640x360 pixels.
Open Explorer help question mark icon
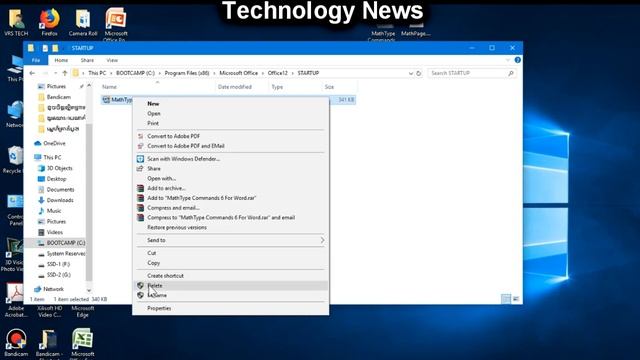pos(518,60)
